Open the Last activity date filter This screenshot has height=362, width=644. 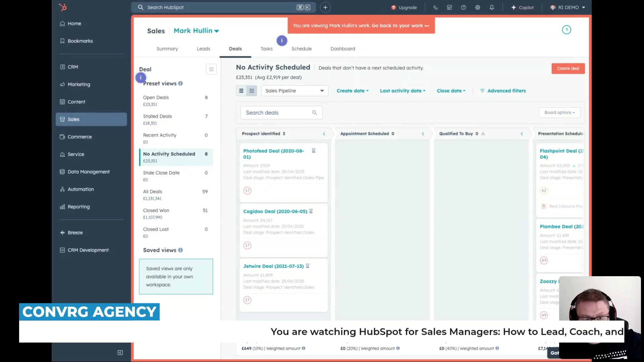pyautogui.click(x=402, y=91)
